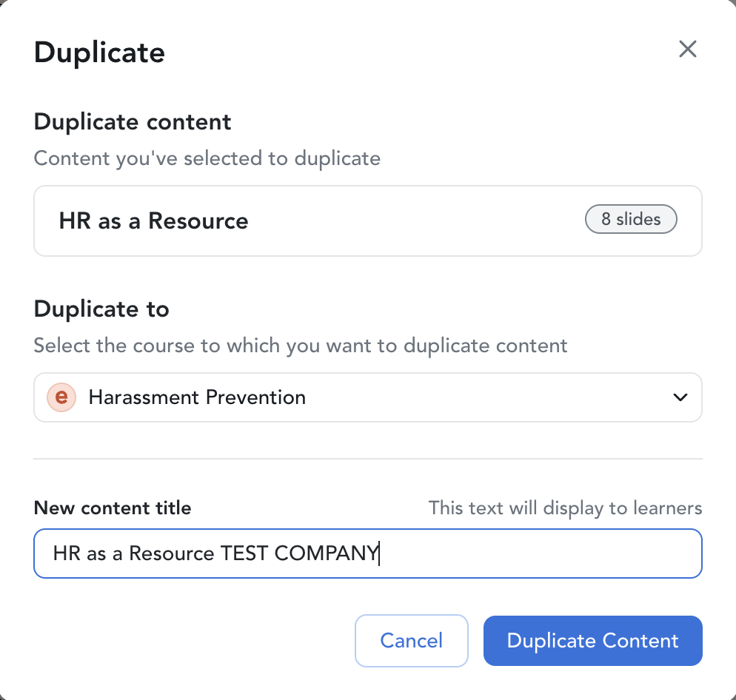
Task: Close the Duplicate dialog with the X
Action: pos(688,50)
